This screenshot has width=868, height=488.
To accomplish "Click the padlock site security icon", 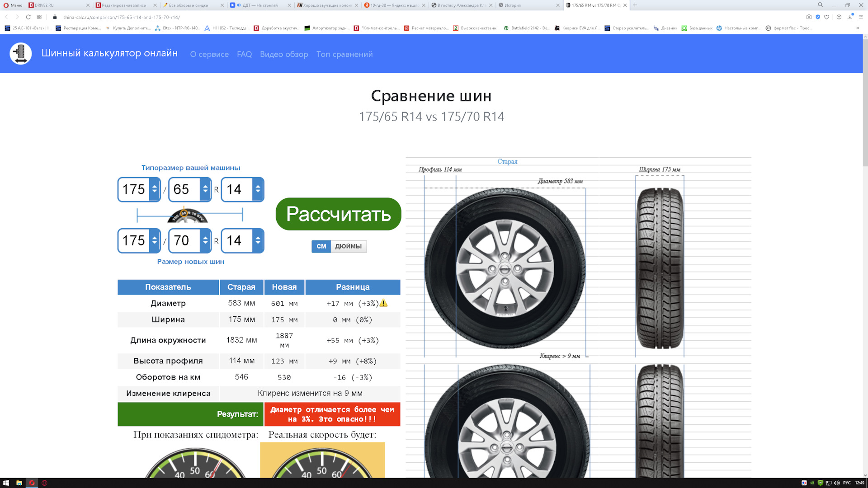I will (x=55, y=17).
